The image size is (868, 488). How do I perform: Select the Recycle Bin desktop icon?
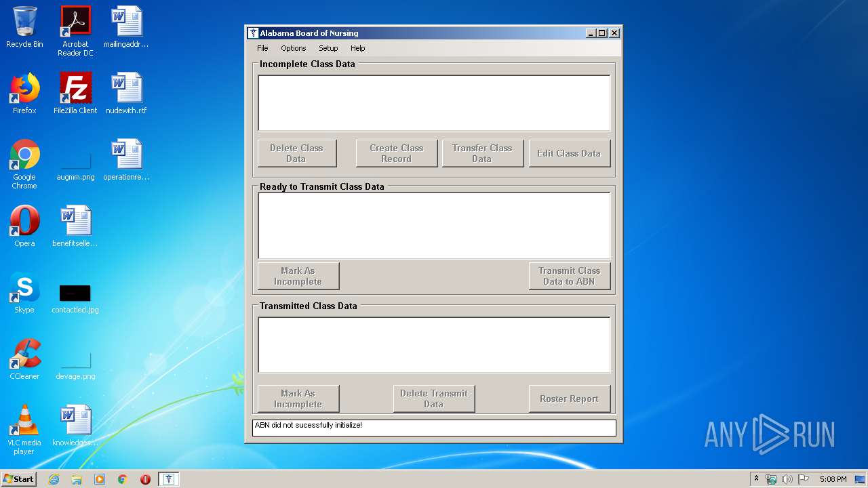[x=24, y=28]
